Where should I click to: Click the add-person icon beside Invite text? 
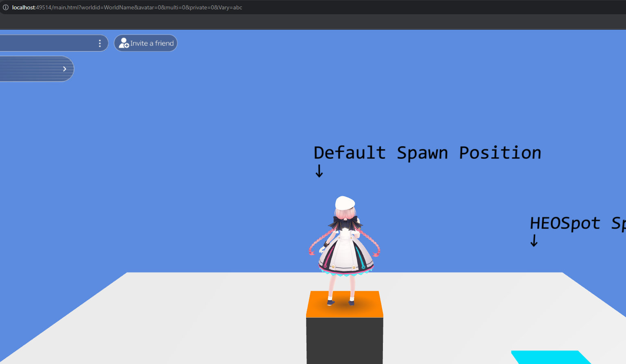pyautogui.click(x=124, y=43)
